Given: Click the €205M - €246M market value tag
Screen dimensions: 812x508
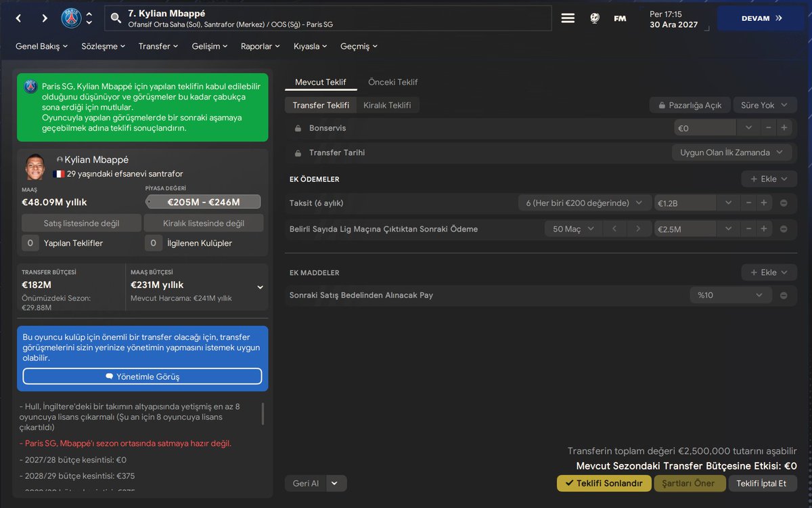Looking at the screenshot, I should (204, 202).
